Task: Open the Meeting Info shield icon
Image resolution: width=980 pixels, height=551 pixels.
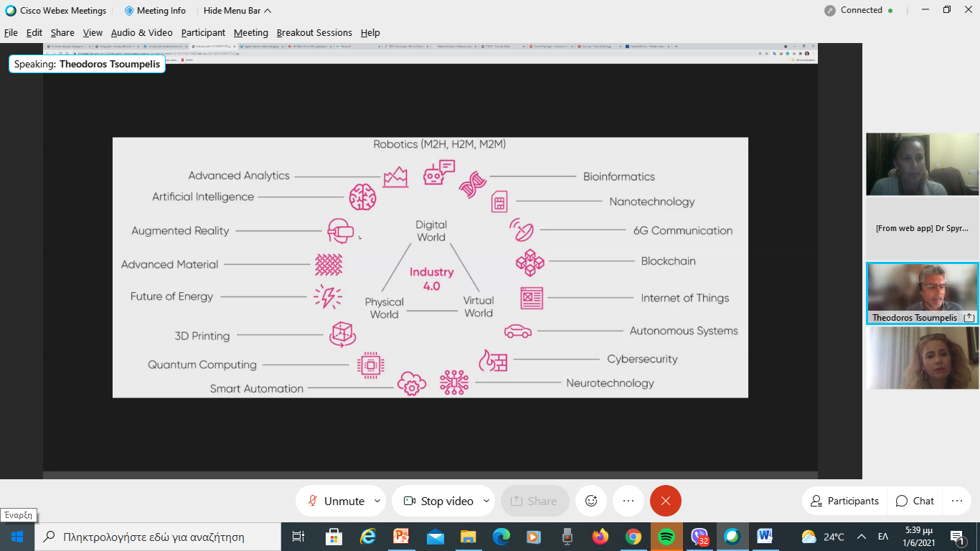Action: (x=129, y=11)
